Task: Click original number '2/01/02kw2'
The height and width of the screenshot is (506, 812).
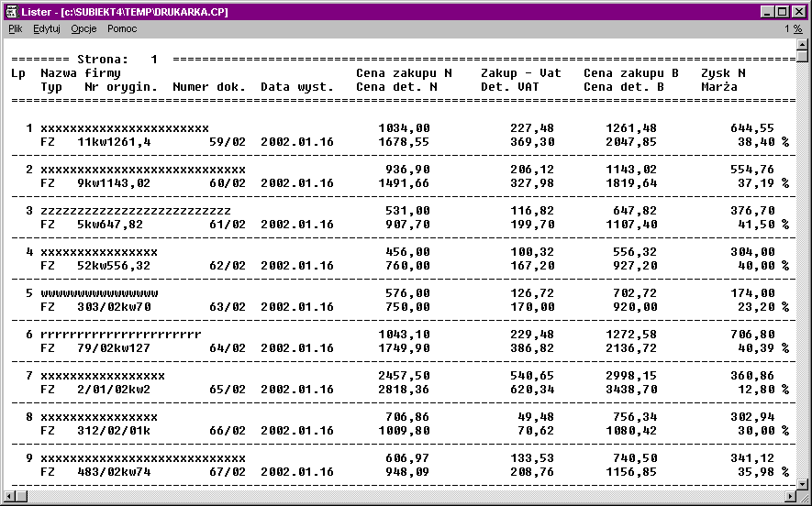Action: 114,389
